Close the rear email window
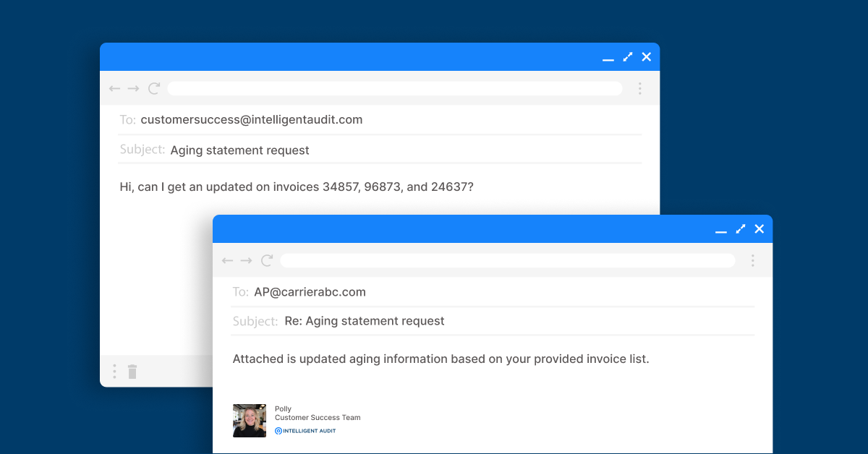This screenshot has width=868, height=454. point(647,56)
